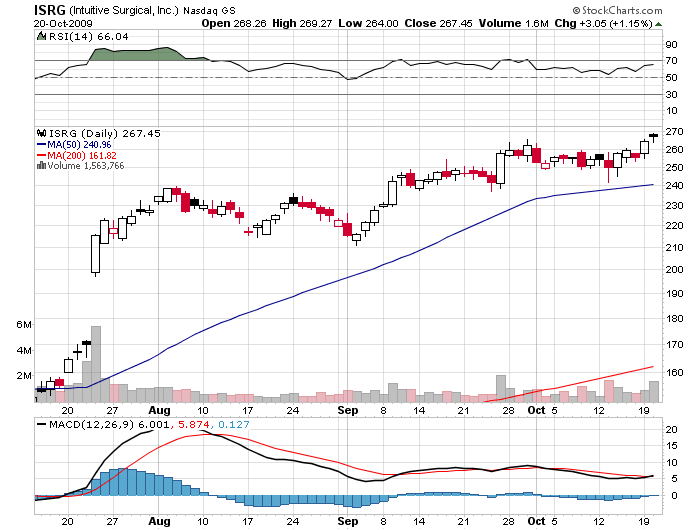The height and width of the screenshot is (530, 700).
Task: Click the MACD signal value 5.874
Action: [194, 424]
